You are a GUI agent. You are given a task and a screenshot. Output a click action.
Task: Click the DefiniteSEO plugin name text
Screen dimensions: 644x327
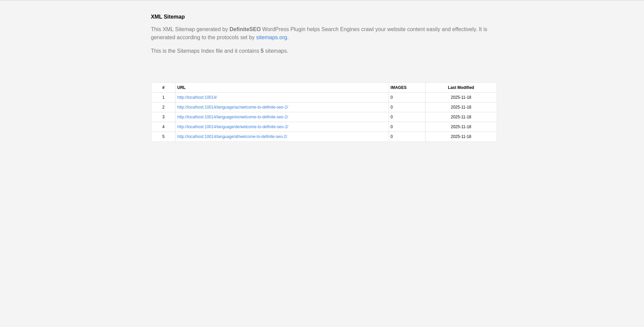point(245,29)
